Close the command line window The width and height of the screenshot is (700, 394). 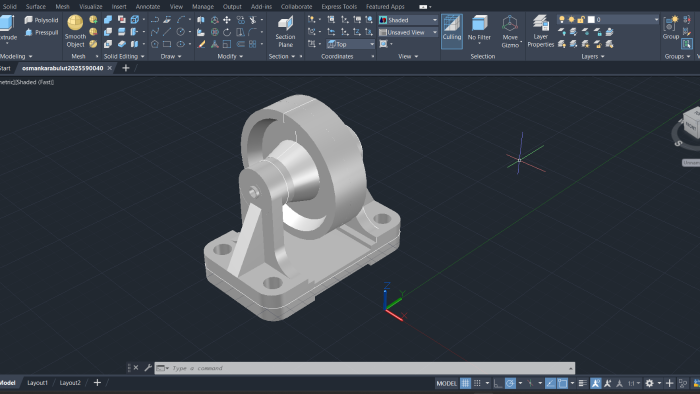tap(136, 368)
